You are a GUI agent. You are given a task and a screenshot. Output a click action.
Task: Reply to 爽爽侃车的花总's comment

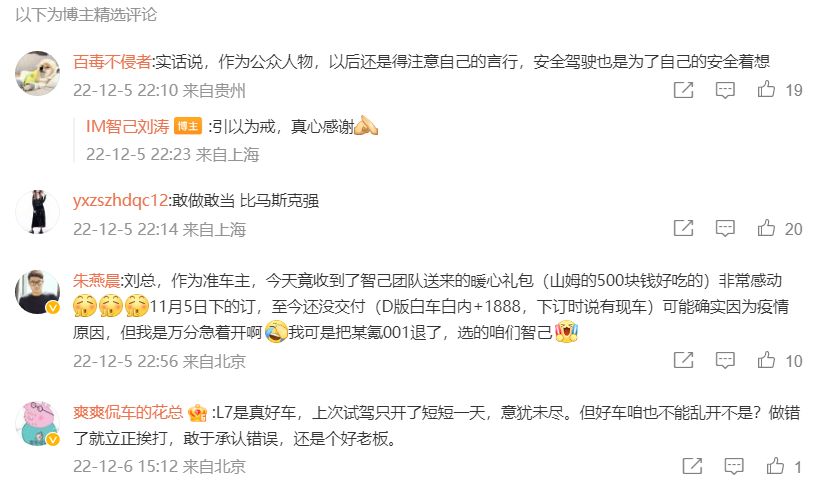point(734,466)
